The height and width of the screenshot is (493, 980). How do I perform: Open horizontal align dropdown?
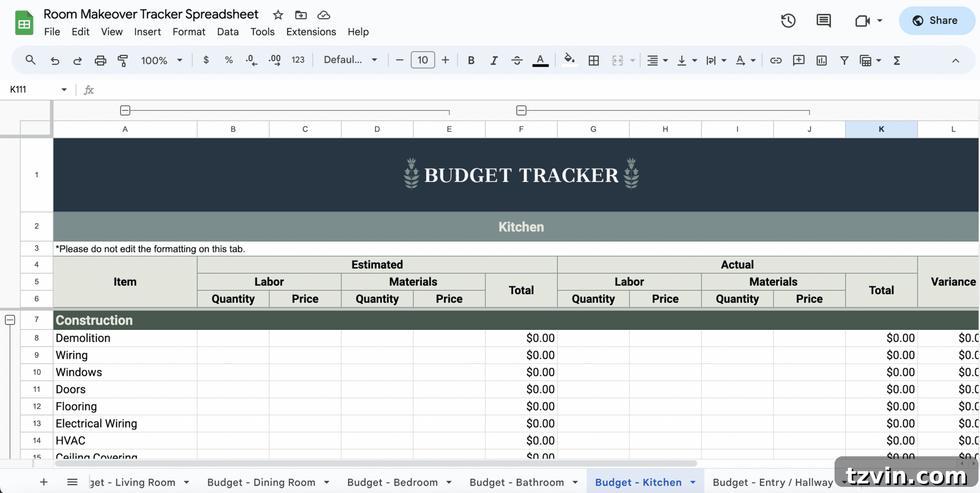(657, 60)
